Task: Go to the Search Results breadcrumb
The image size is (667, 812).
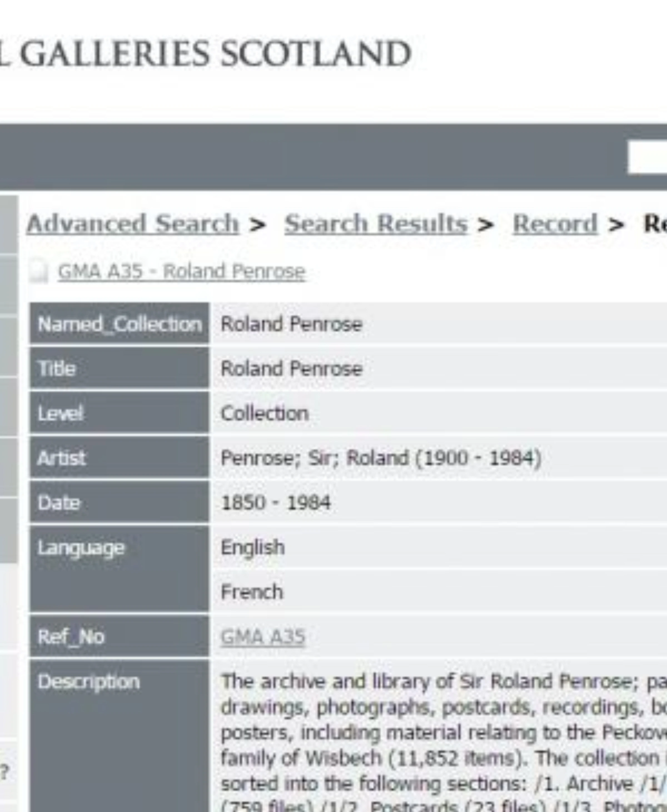Action: click(x=376, y=224)
